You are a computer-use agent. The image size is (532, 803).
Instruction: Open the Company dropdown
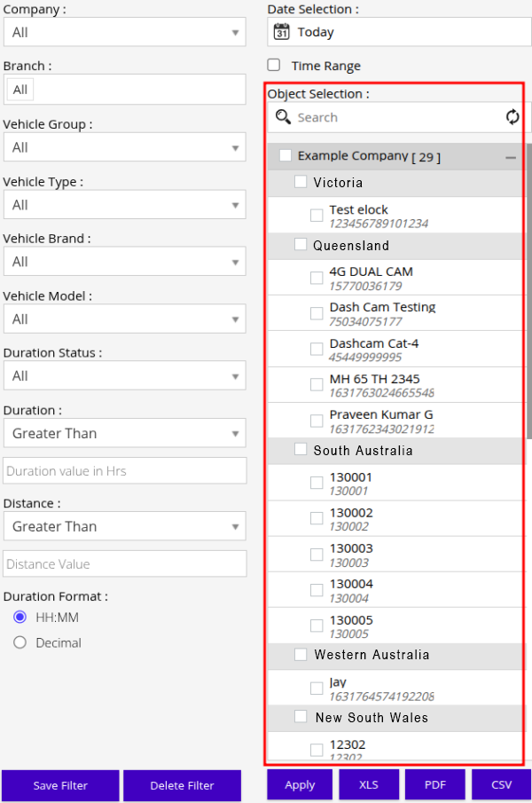point(125,32)
